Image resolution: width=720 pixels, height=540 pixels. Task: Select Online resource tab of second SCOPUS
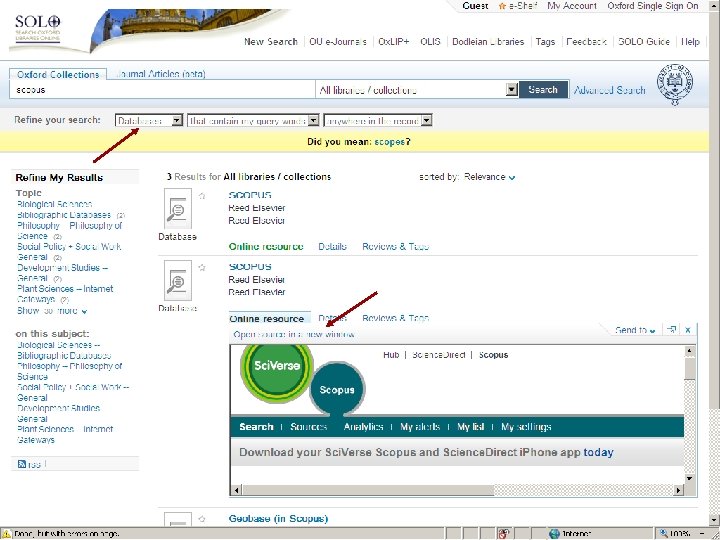point(270,318)
